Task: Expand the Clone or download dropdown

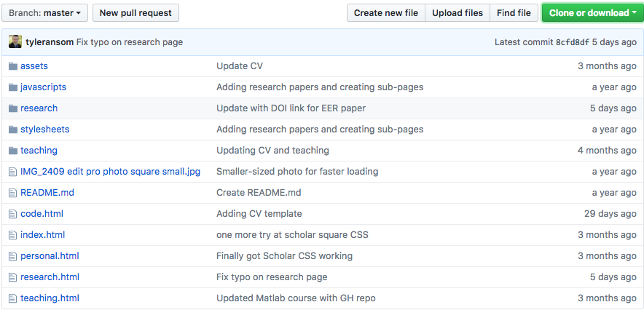Action: tap(592, 13)
